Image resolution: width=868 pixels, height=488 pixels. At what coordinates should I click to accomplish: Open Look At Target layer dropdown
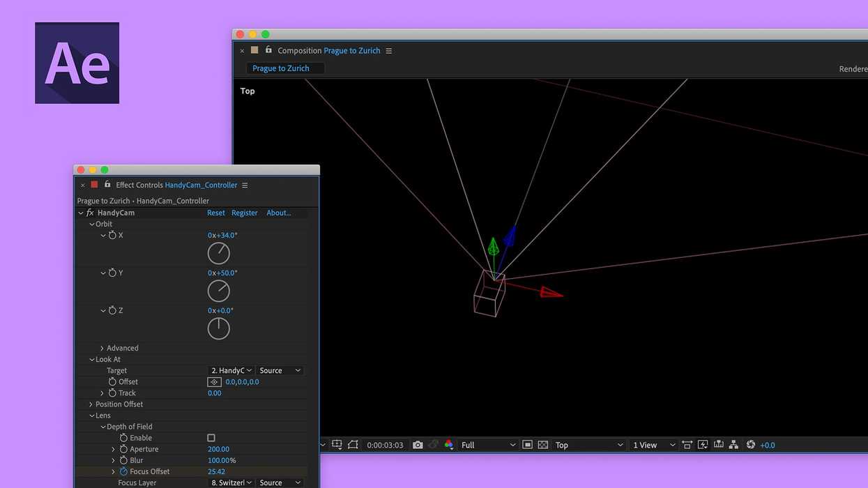(231, 370)
